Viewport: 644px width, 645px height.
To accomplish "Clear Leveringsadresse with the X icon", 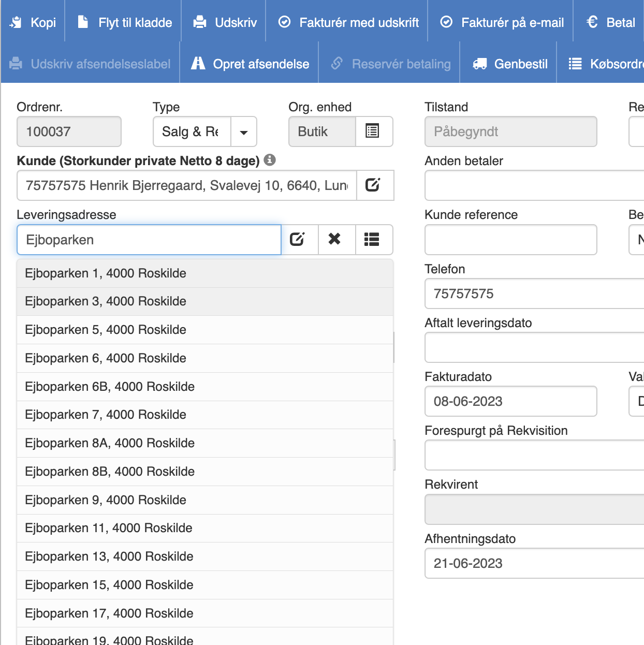I will click(x=336, y=240).
